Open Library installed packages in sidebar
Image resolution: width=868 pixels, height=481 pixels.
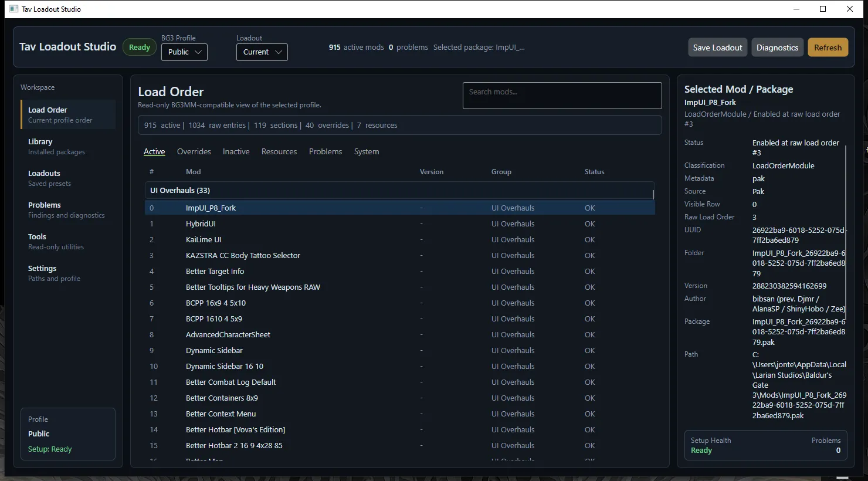point(68,147)
